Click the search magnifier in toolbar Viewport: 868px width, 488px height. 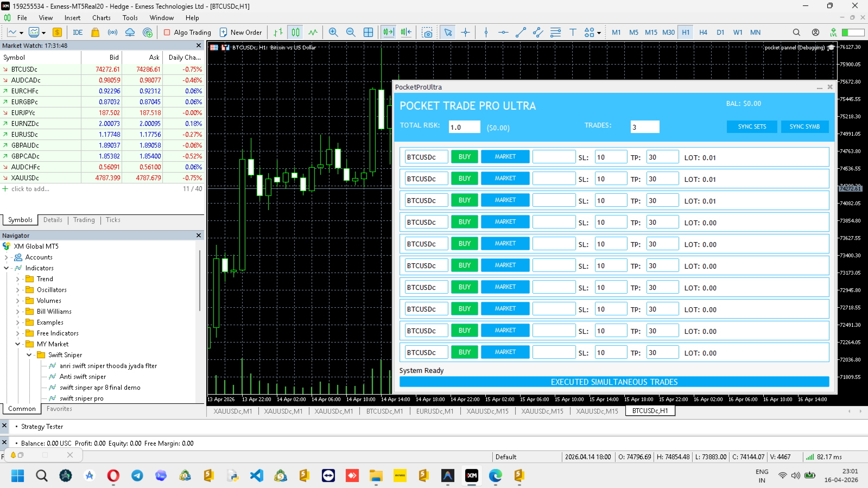click(x=796, y=33)
